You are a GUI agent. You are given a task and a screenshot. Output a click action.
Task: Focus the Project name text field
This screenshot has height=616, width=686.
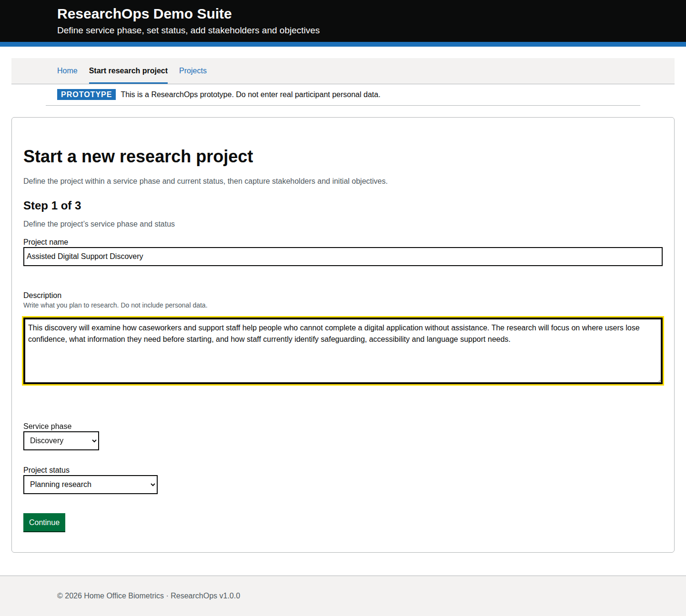343,257
